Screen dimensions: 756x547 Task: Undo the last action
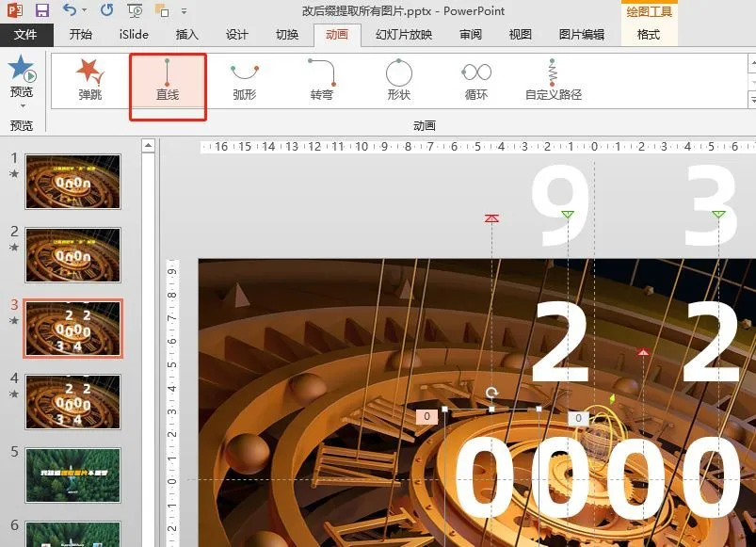[70, 10]
